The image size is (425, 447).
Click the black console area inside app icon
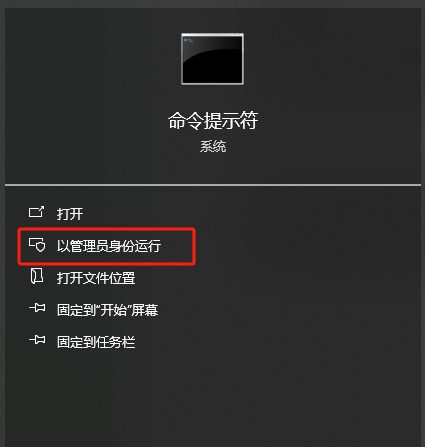(x=212, y=65)
